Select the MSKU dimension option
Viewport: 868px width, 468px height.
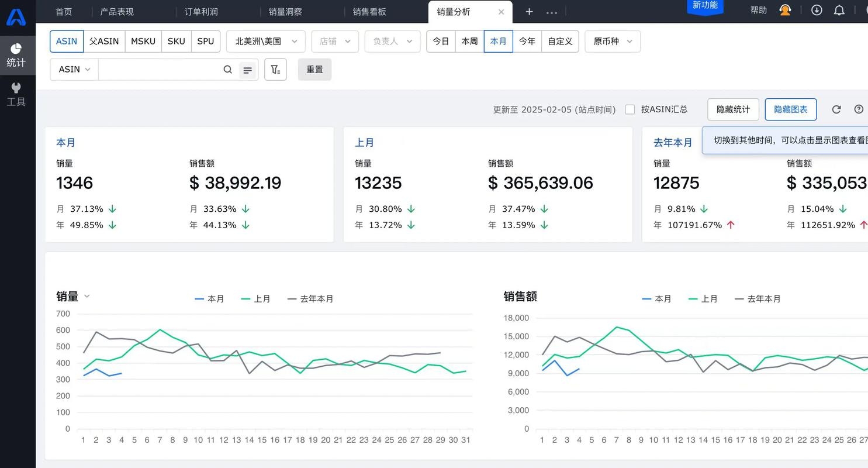(143, 42)
